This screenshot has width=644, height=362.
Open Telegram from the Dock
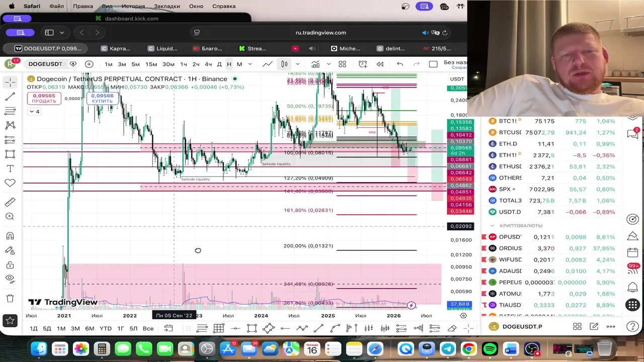pyautogui.click(x=448, y=349)
